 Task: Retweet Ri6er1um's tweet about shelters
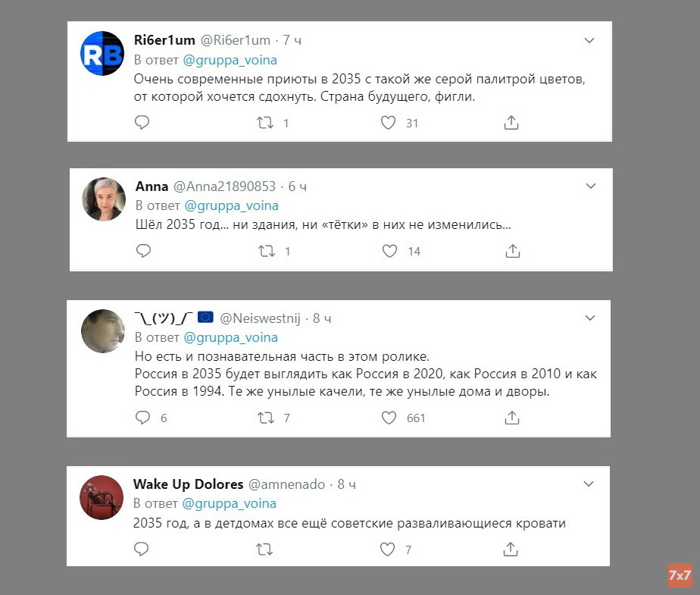click(x=265, y=122)
